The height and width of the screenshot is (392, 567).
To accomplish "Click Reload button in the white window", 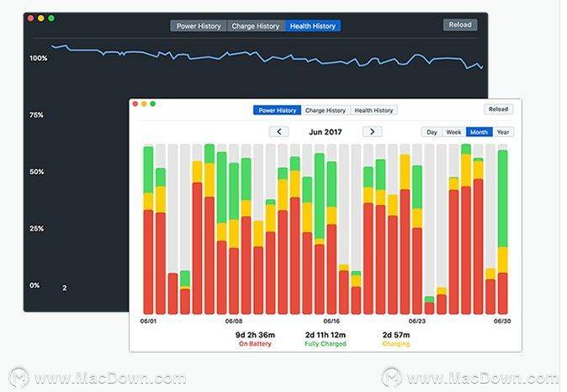I will 498,109.
